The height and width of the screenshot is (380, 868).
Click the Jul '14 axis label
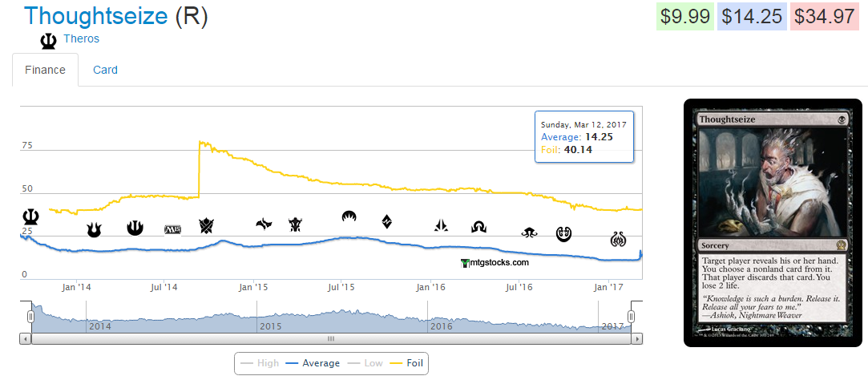[x=164, y=287]
